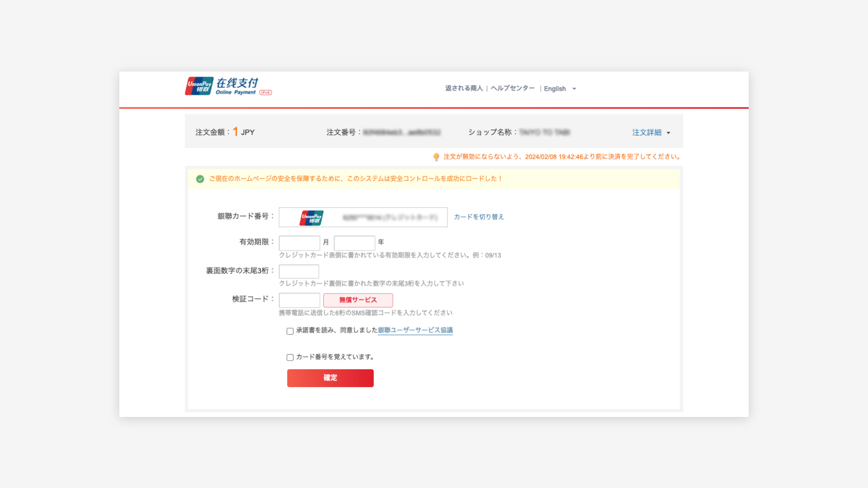
Task: Click the ショップ名称 shop name label
Action: point(493,132)
